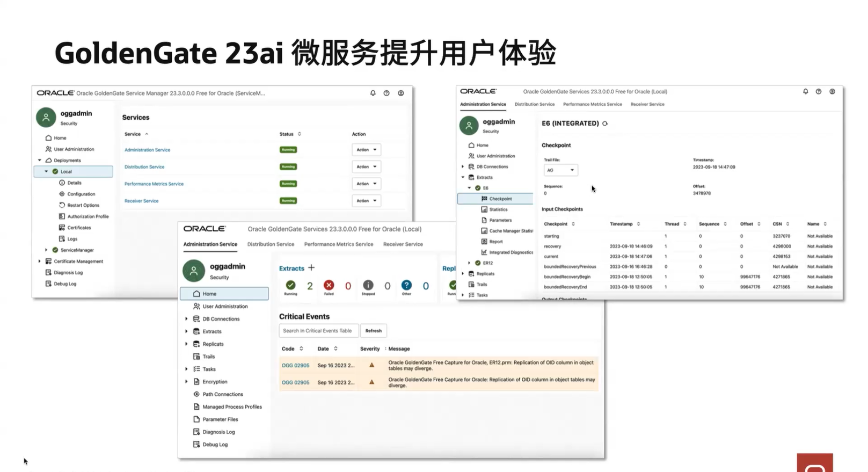Image resolution: width=868 pixels, height=472 pixels.
Task: Switch to Receiver Service tab above the Extracts summary
Action: (x=403, y=244)
